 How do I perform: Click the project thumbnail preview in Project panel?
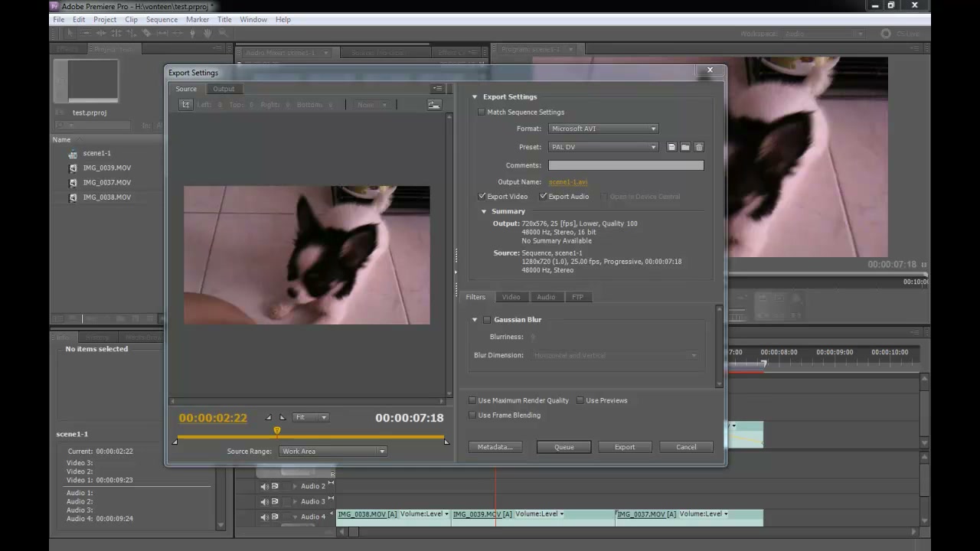coord(86,80)
